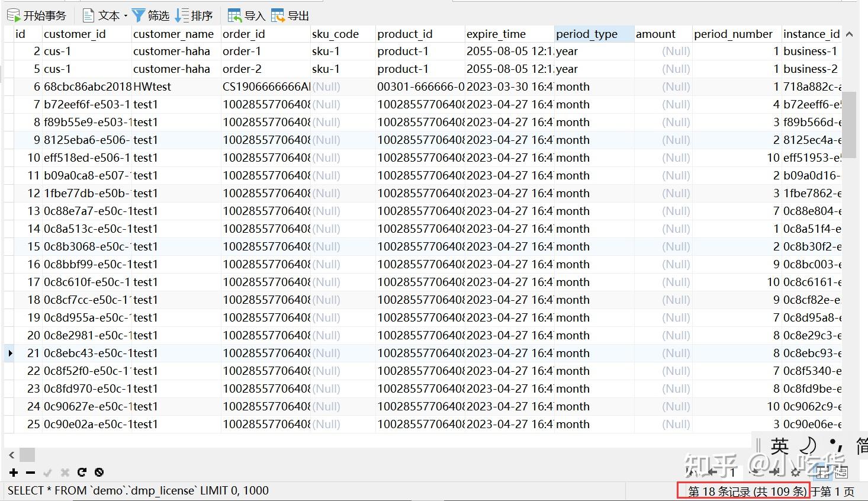Select the order_id column header
Viewport: 868px width, 501px height.
[266, 34]
